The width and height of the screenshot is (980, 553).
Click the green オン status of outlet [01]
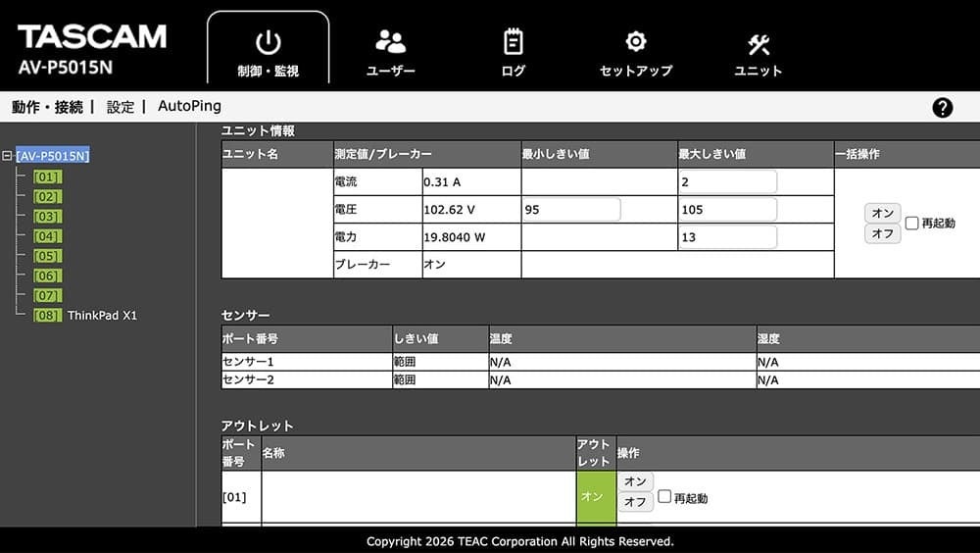(x=596, y=497)
